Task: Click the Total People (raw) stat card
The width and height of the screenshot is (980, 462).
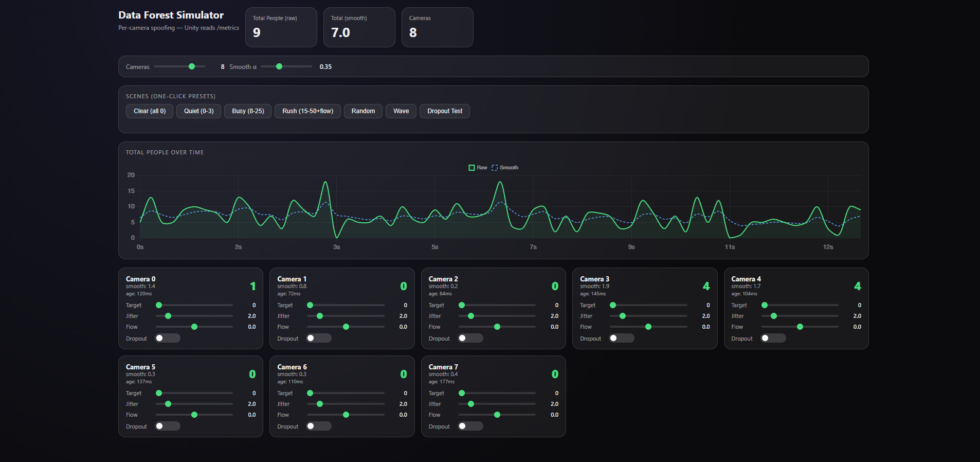Action: coord(281,27)
